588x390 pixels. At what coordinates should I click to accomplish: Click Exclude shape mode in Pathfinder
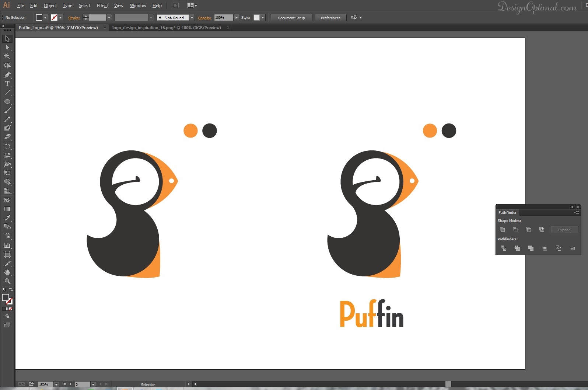coord(542,230)
